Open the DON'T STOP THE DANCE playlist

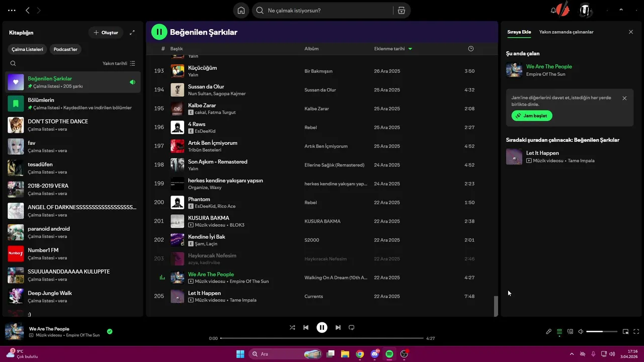click(x=73, y=125)
